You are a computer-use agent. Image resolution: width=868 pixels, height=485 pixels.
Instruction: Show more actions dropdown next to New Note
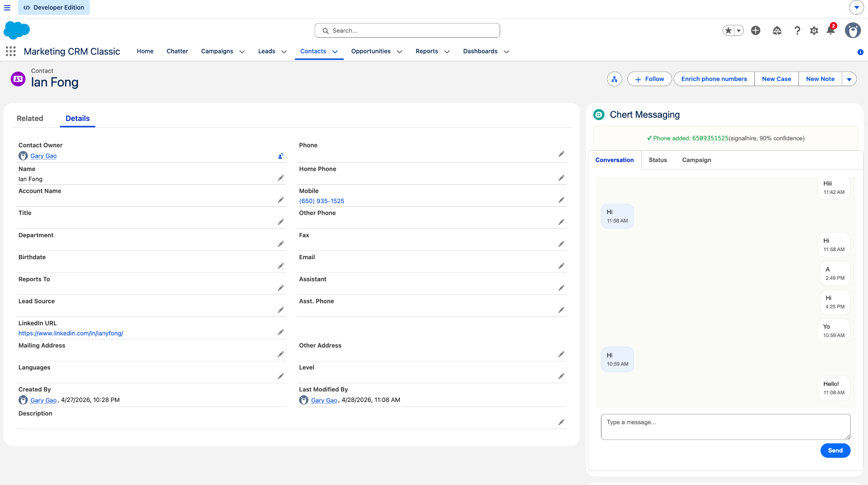[849, 79]
